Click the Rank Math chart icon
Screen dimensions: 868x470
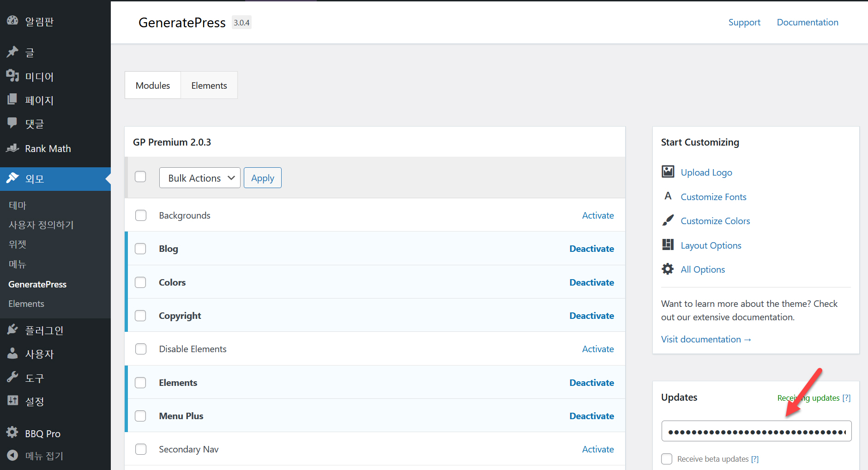(12, 148)
